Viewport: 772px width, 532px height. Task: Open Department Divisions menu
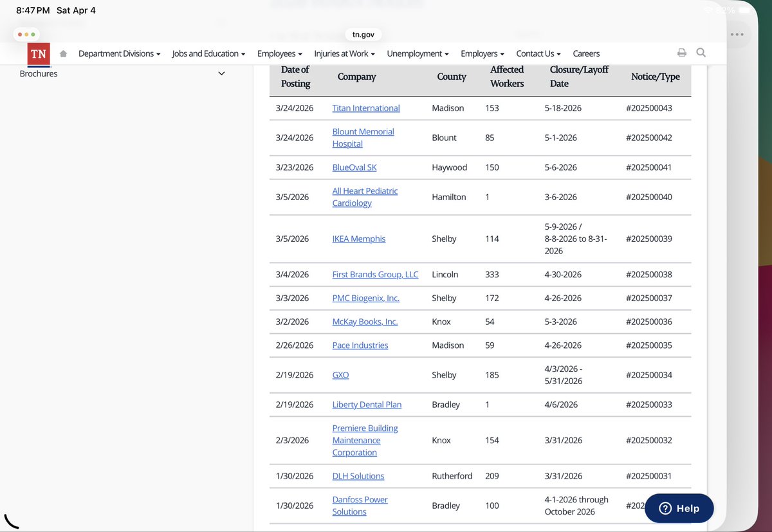(x=119, y=53)
